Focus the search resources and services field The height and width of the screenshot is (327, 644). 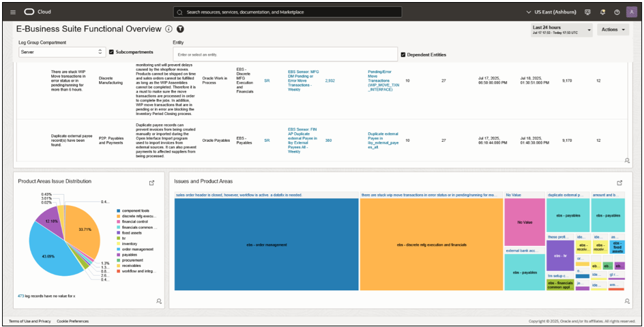(x=287, y=12)
